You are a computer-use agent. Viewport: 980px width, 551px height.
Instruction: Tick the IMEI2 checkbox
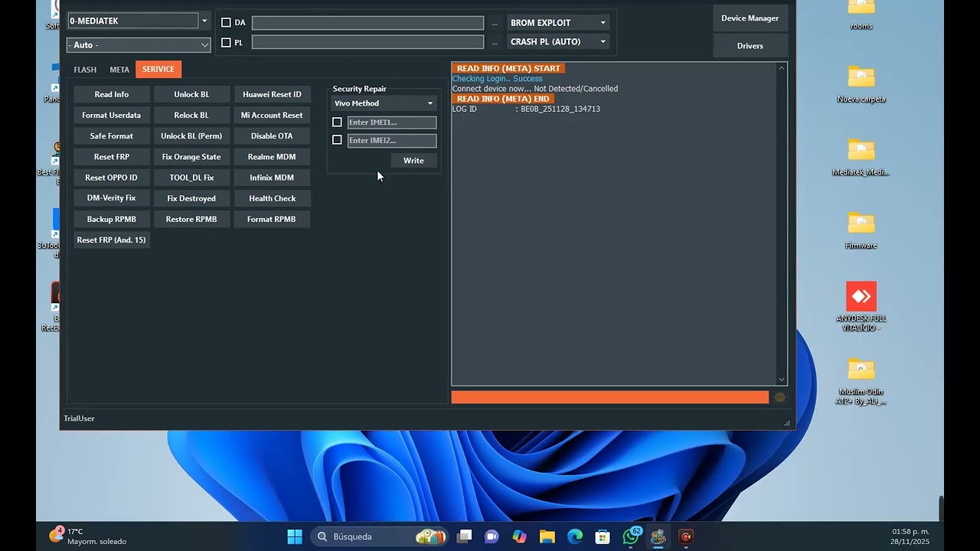(337, 140)
